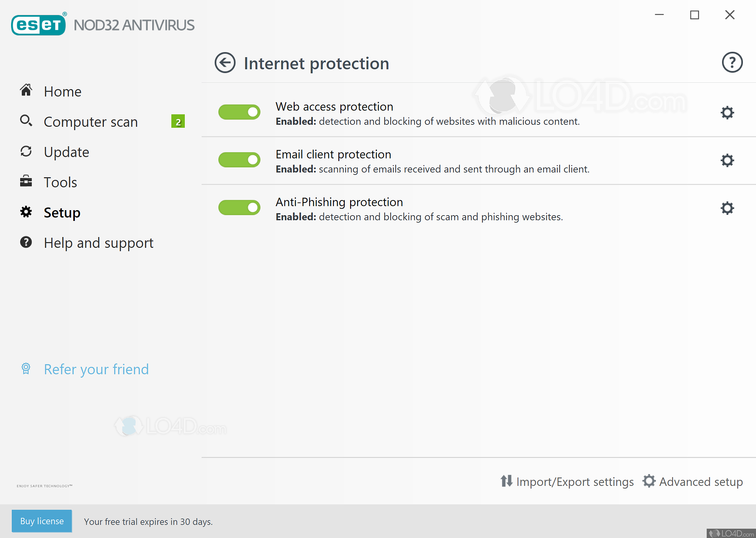Open Email client protection settings gear

coord(727,160)
